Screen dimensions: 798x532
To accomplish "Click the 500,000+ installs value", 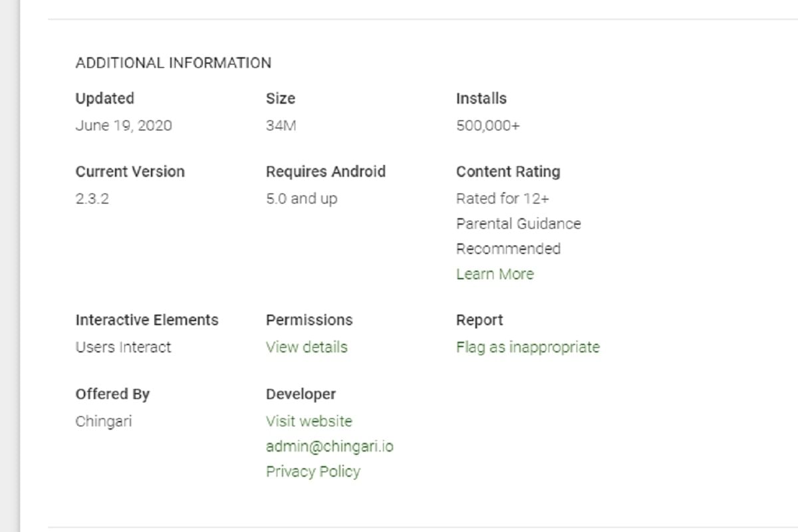I will click(x=487, y=126).
